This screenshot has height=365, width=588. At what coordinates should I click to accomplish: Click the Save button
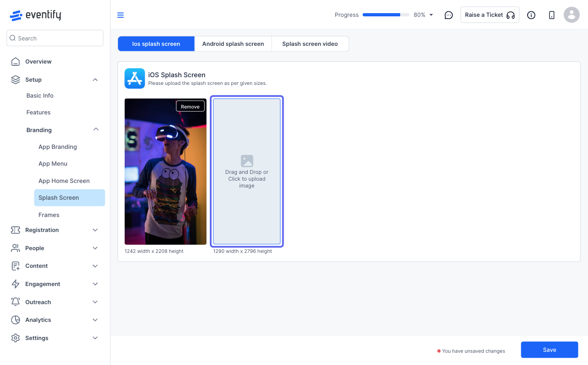click(x=549, y=350)
